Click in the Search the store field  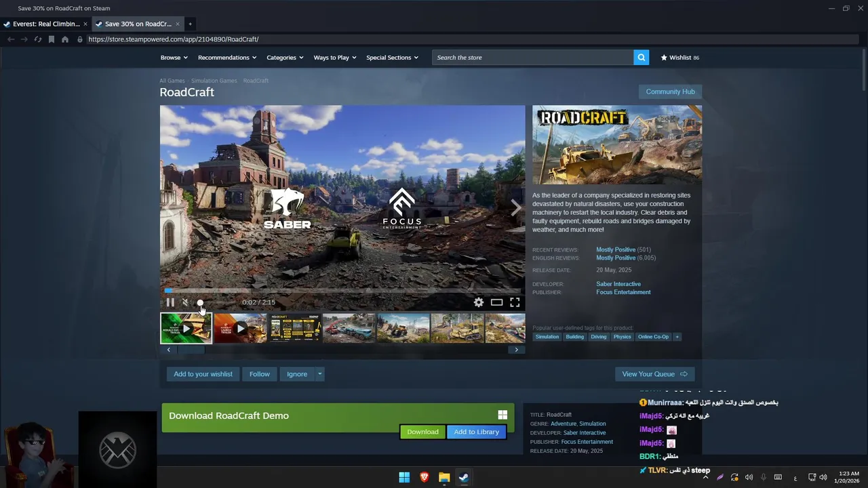[x=532, y=58]
